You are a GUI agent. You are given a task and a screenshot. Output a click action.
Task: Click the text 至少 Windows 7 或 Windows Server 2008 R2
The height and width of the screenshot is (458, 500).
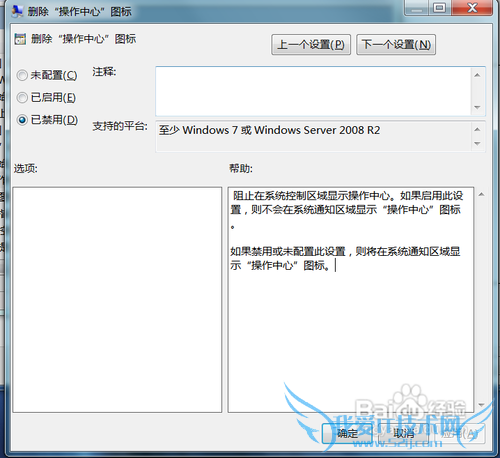(x=269, y=130)
